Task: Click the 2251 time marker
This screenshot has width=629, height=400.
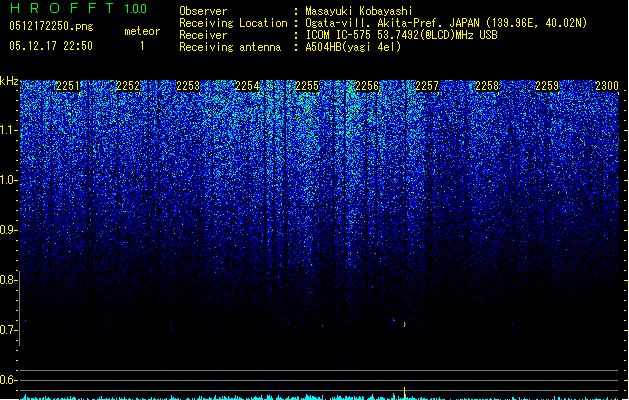Action: [68, 86]
